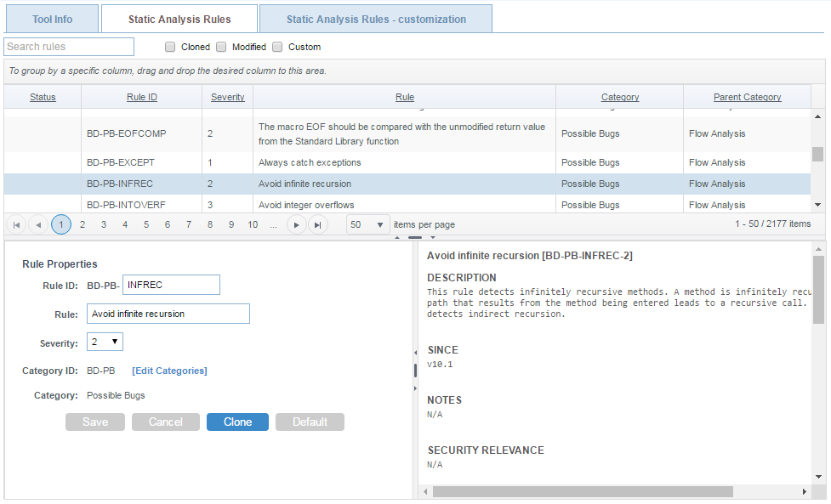Click the 'Avoid integer overflows' rule text

coord(306,205)
